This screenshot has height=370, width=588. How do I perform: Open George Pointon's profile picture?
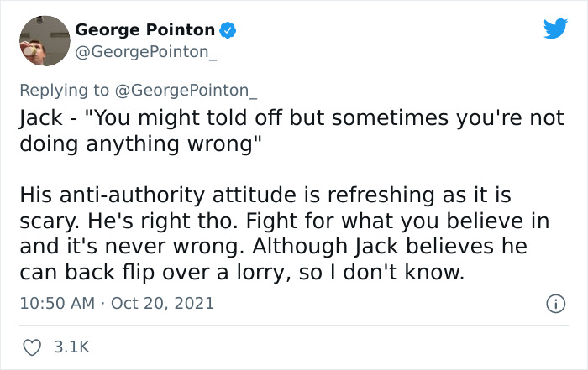pos(43,41)
